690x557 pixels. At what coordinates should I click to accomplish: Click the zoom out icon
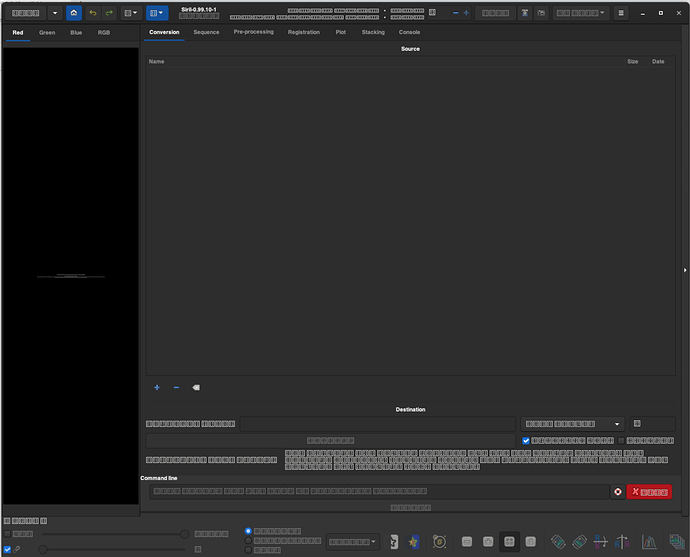pos(467,542)
